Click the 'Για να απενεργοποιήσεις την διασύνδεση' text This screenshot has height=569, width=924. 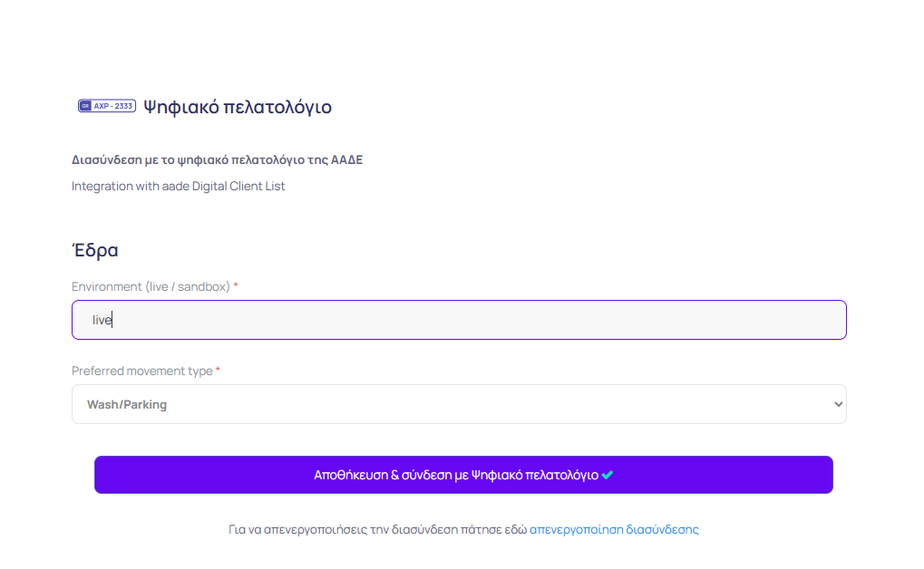pos(344,529)
